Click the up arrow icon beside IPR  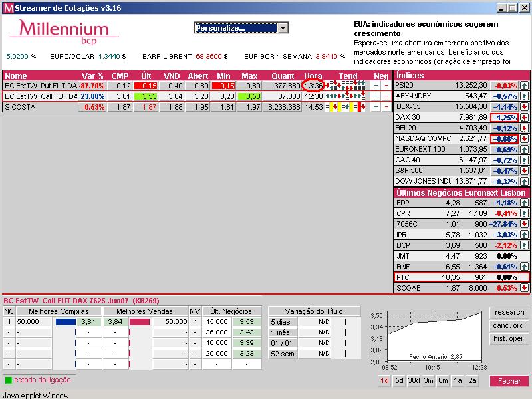[x=524, y=235]
